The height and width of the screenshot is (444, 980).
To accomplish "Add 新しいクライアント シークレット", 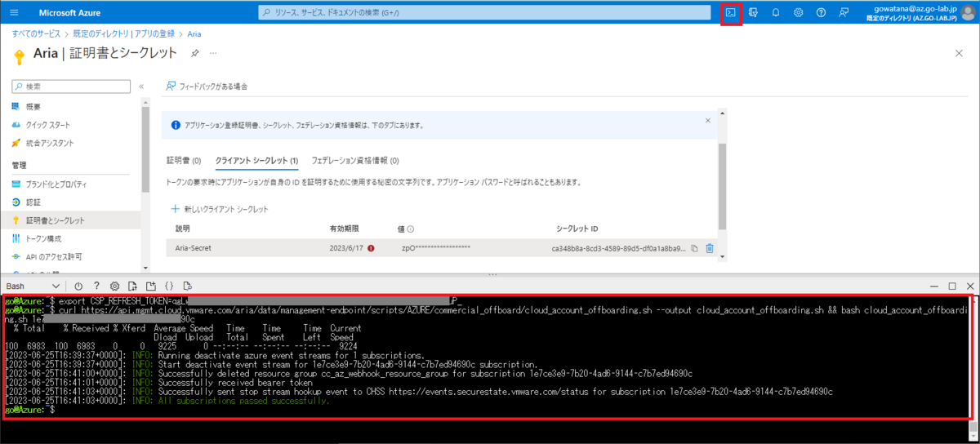I will click(220, 209).
